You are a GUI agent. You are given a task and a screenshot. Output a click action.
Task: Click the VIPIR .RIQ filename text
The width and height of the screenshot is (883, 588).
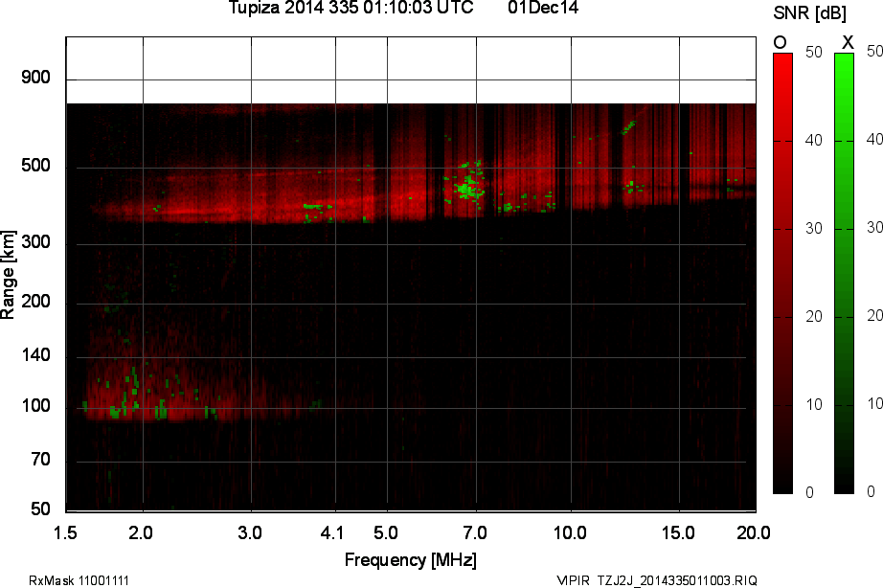tap(657, 580)
